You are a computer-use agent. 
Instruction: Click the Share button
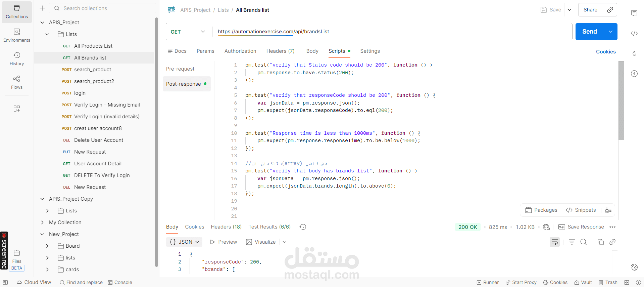pos(590,10)
